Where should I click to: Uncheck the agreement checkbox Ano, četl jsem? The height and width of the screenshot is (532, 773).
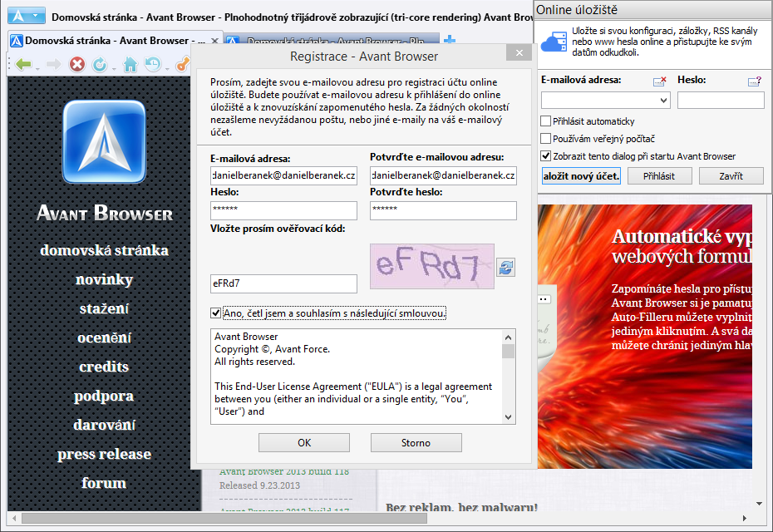click(215, 313)
